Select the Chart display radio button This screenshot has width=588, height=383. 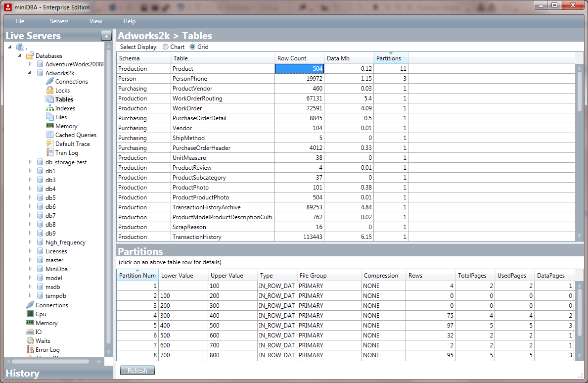(165, 47)
